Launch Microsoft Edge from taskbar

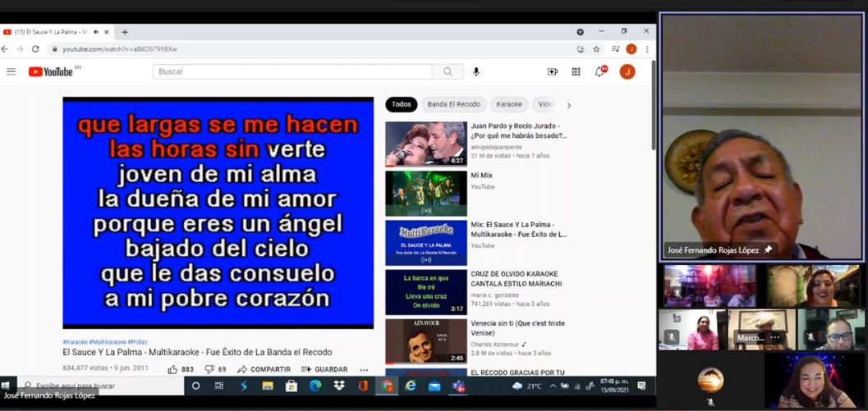click(315, 386)
